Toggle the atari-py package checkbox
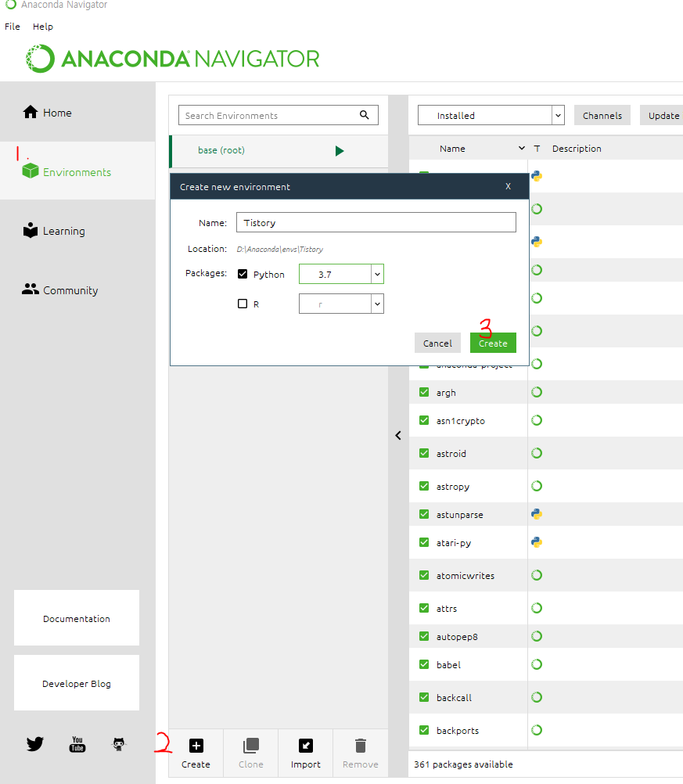Image resolution: width=683 pixels, height=784 pixels. tap(424, 542)
